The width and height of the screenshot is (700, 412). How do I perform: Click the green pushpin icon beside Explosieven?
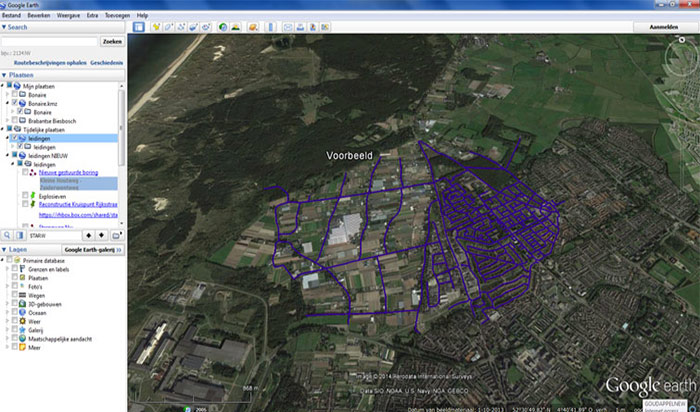[x=33, y=196]
